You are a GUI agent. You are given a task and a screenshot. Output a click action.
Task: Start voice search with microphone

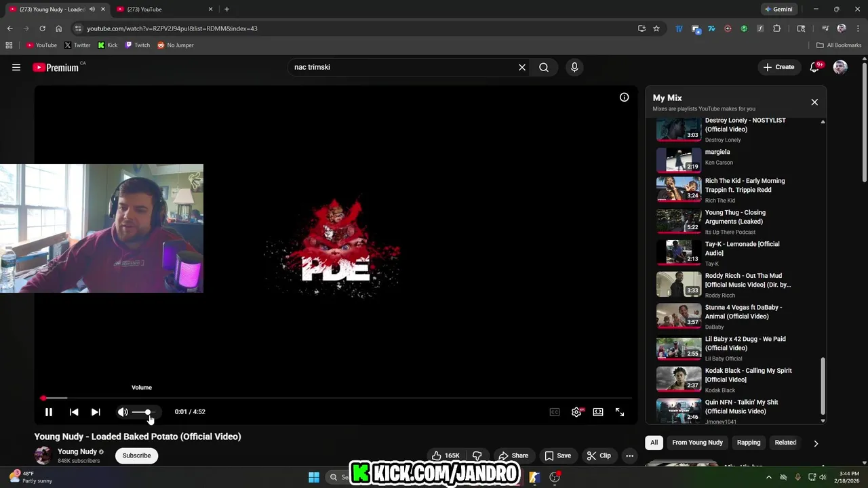pos(574,67)
